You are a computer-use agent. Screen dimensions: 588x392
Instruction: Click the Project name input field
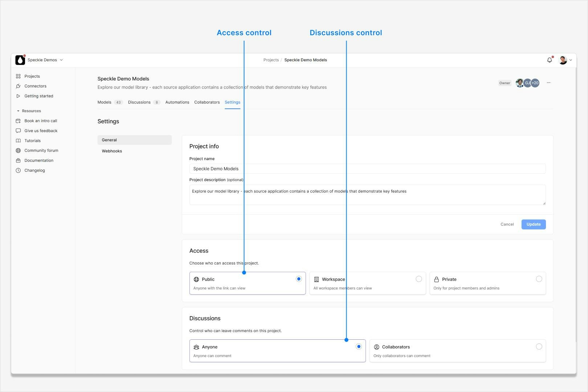(x=367, y=169)
